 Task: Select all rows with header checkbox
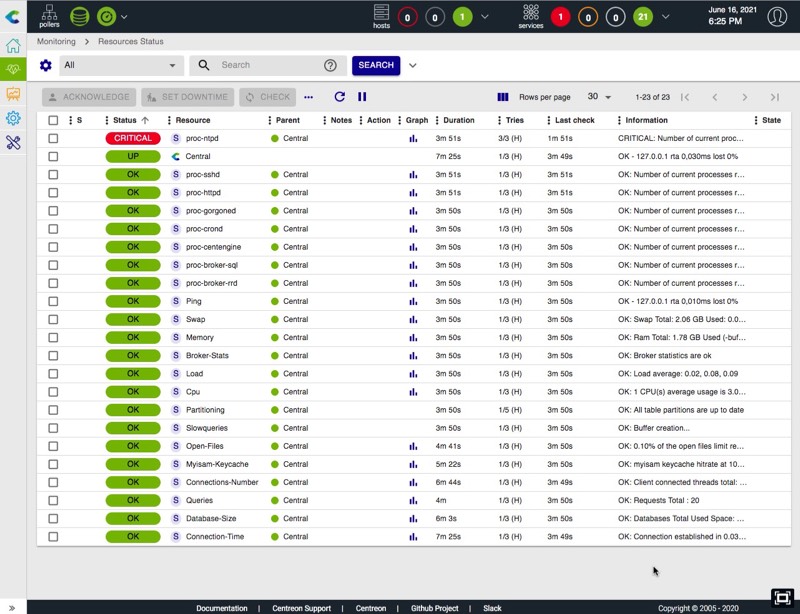point(53,120)
